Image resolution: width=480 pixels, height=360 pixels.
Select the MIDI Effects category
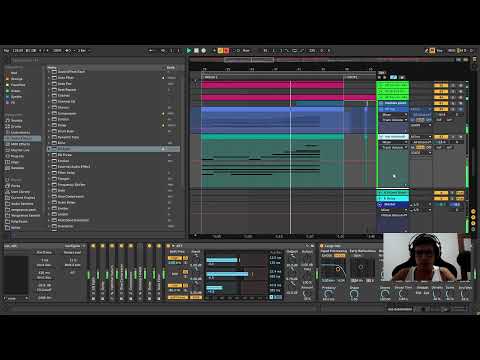coord(19,144)
